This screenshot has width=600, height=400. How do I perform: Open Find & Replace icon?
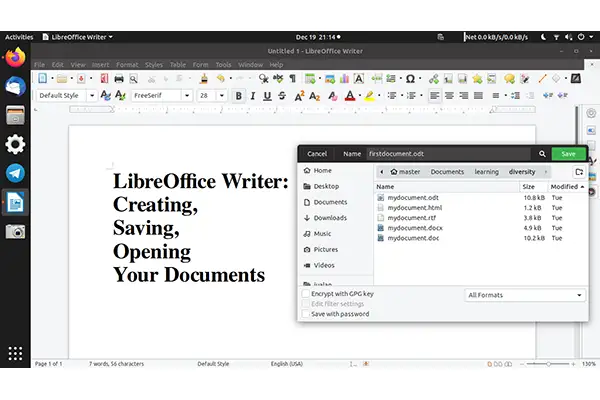tap(263, 79)
